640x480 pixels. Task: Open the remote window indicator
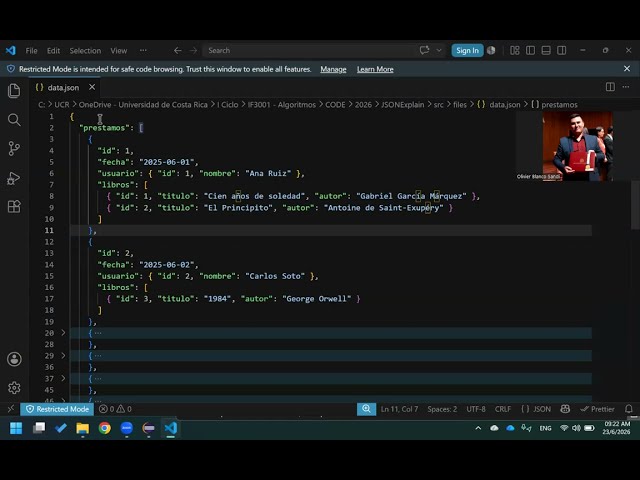tap(10, 409)
